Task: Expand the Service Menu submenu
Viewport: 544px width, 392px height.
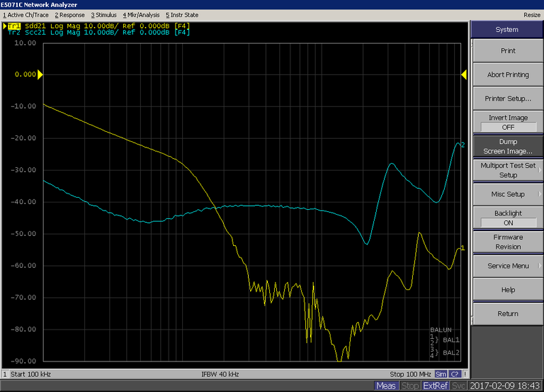Action: pyautogui.click(x=507, y=266)
